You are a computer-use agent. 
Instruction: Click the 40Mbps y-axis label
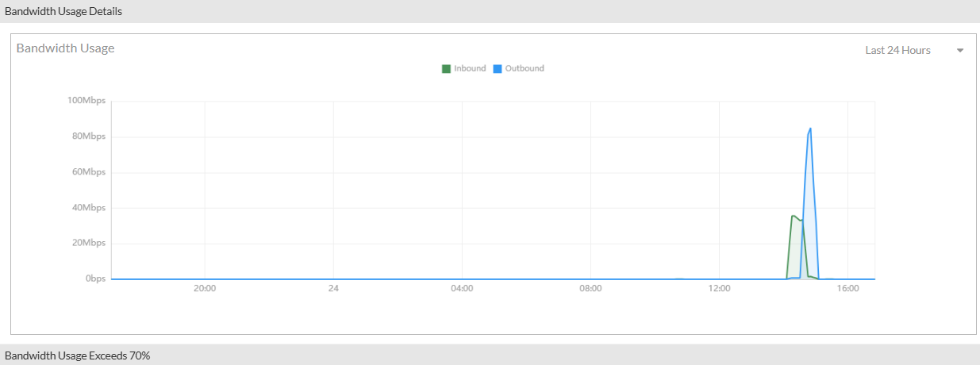[x=89, y=208]
